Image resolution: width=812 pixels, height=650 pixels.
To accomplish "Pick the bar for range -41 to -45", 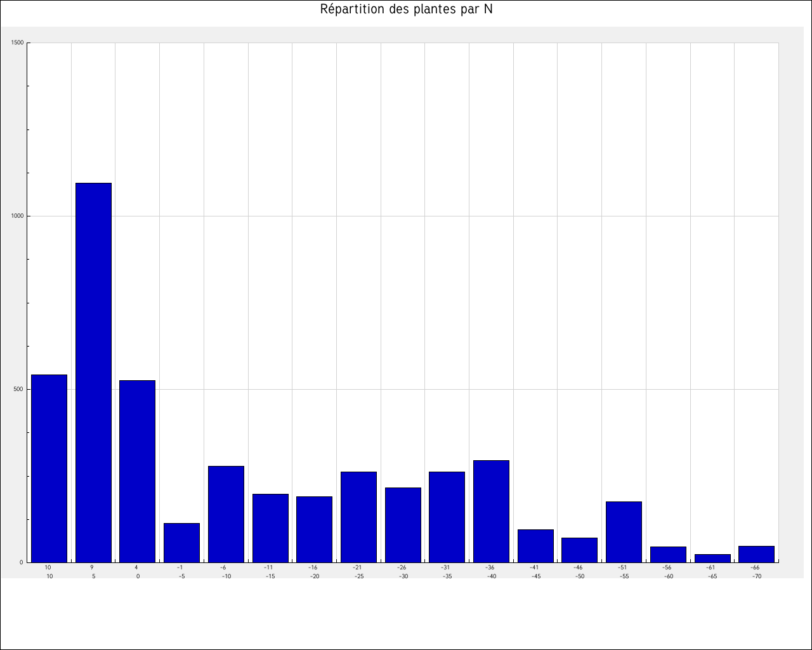I will (535, 546).
